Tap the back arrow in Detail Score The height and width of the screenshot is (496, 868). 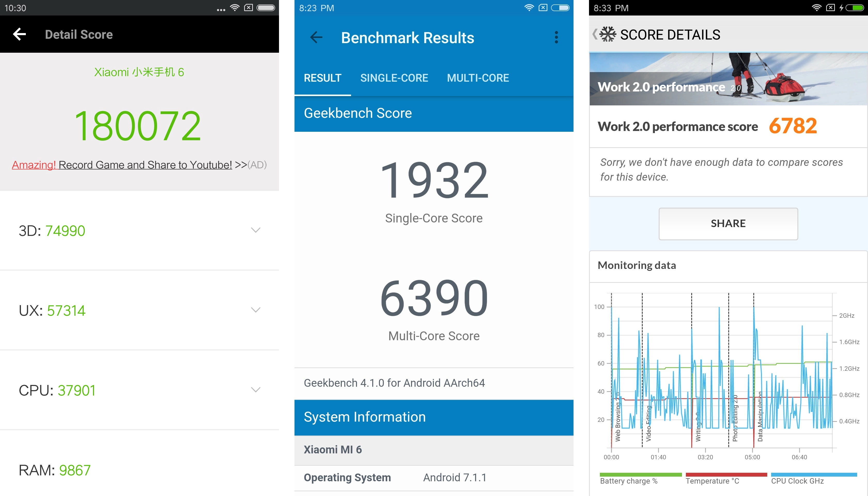19,34
